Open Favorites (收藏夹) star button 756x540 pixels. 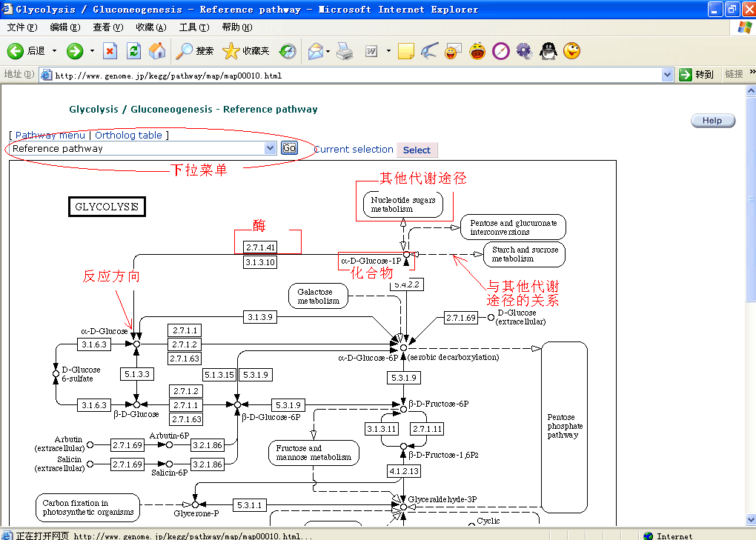coord(246,51)
